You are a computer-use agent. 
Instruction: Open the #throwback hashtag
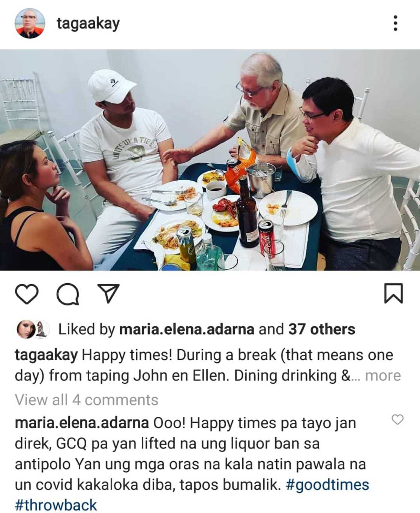pos(56,505)
